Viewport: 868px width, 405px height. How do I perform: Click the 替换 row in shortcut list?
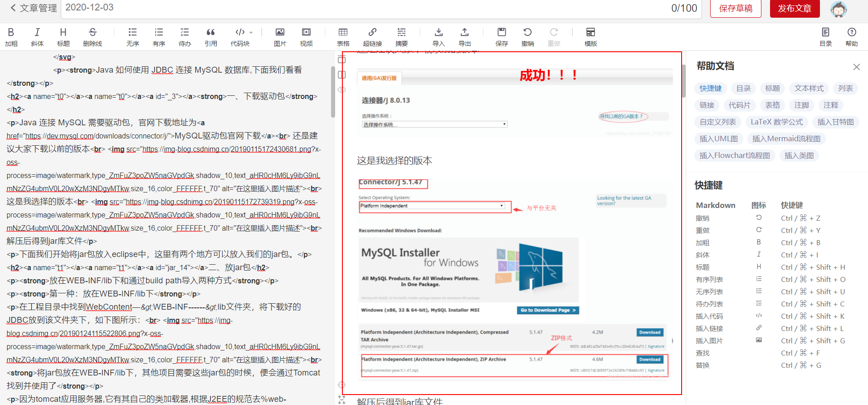point(771,365)
